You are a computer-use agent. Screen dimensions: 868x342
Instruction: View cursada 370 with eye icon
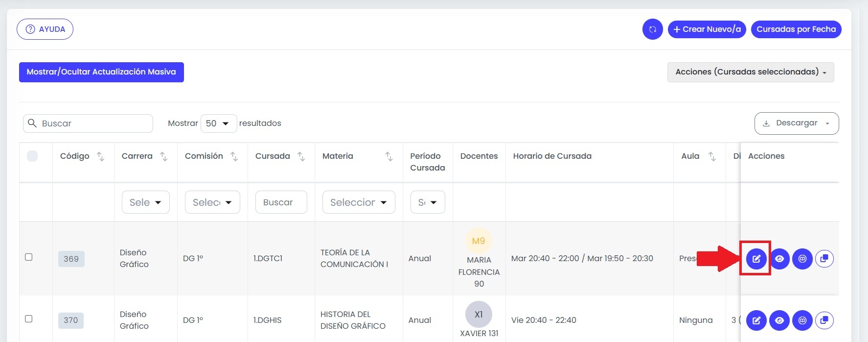[779, 320]
